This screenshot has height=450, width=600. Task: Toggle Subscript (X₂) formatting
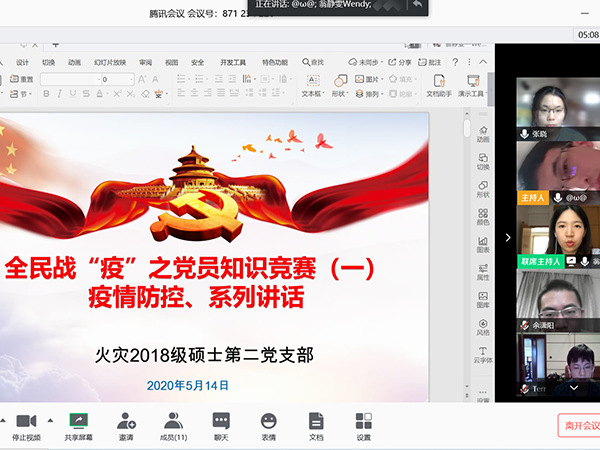pyautogui.click(x=131, y=94)
